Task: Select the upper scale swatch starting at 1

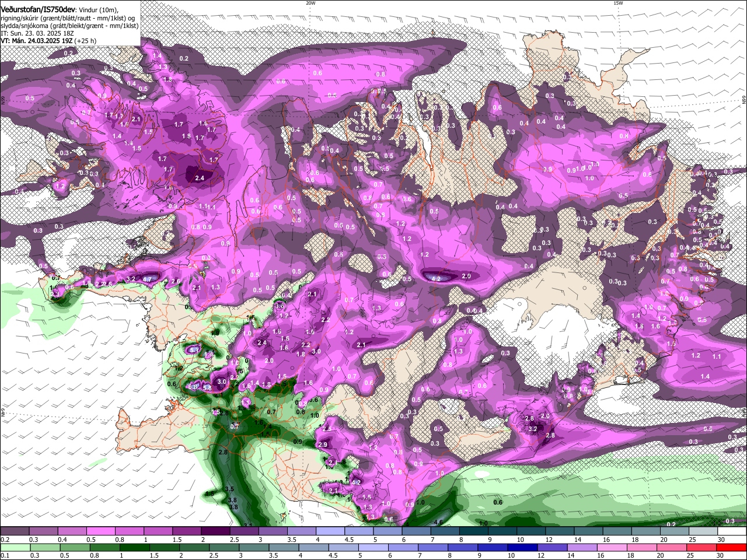Action: [x=158, y=531]
